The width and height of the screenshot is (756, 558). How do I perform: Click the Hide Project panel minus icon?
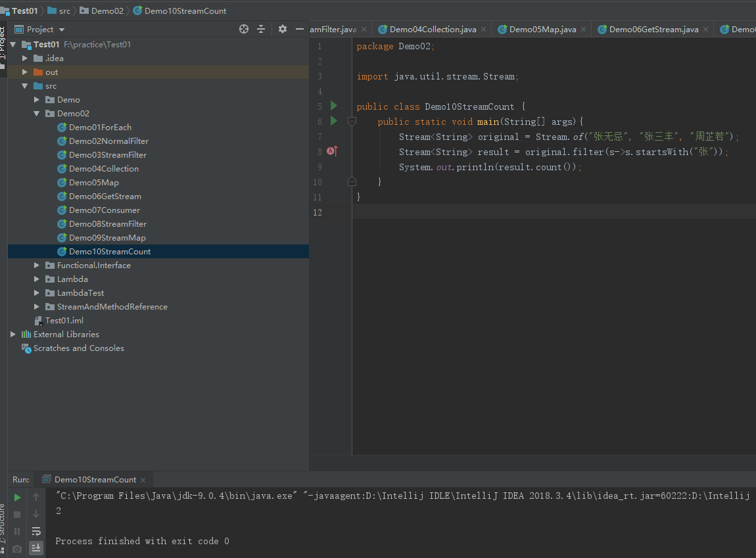(x=300, y=29)
